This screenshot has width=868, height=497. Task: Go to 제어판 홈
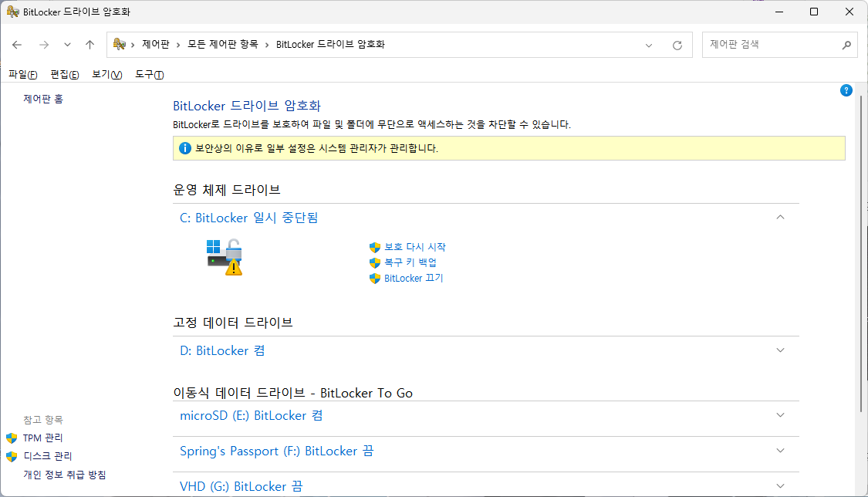pyautogui.click(x=43, y=99)
